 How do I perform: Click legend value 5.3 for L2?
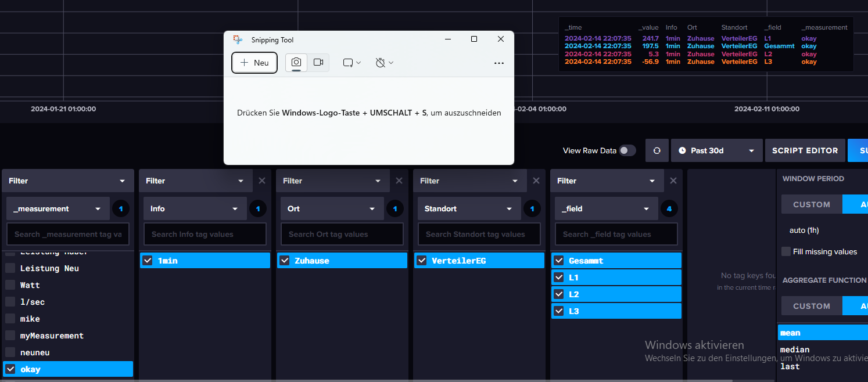653,54
